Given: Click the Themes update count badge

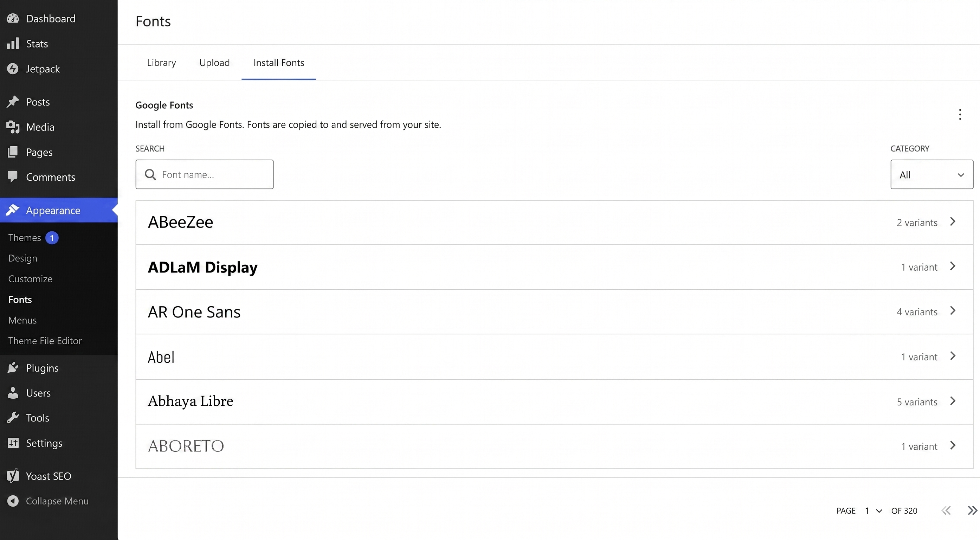Looking at the screenshot, I should click(x=52, y=237).
